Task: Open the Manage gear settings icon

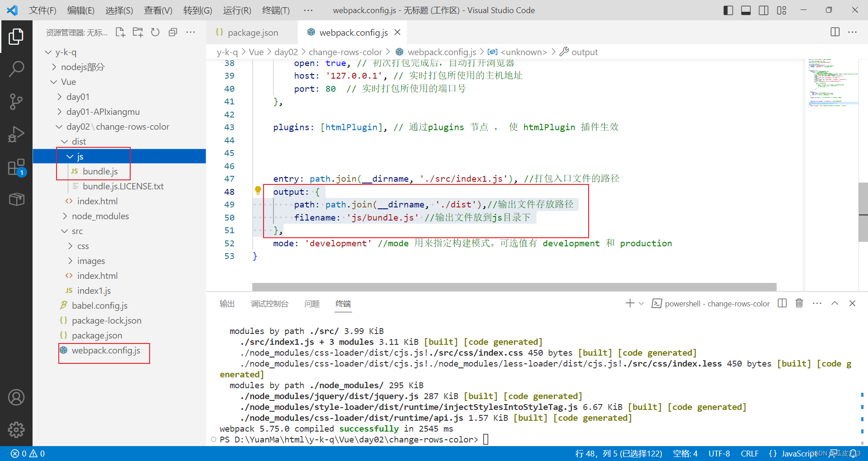Action: tap(16, 430)
